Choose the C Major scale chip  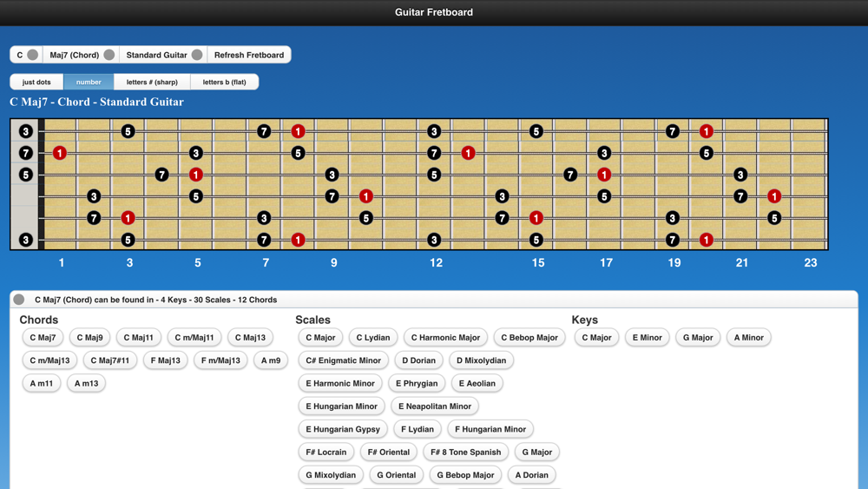point(320,337)
